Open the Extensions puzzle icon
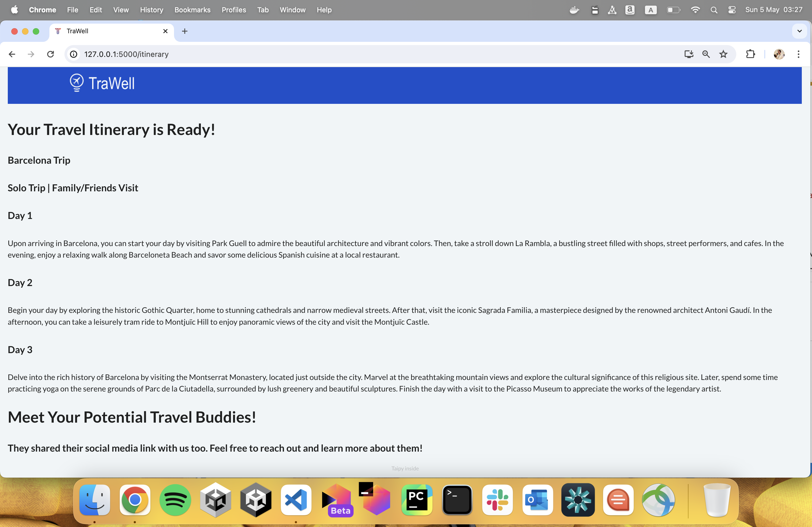This screenshot has width=812, height=527. [x=750, y=54]
